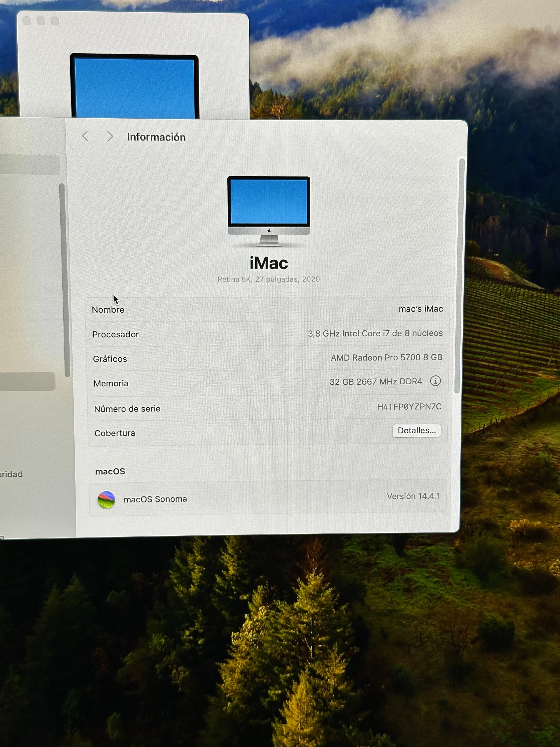The image size is (560, 747).
Task: Open the memory info icon
Action: (435, 381)
